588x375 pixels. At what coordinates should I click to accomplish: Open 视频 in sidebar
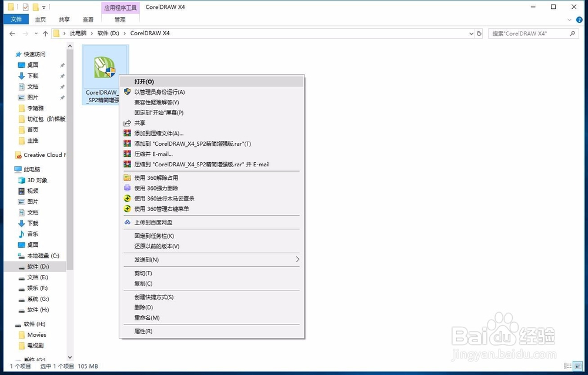(28, 191)
